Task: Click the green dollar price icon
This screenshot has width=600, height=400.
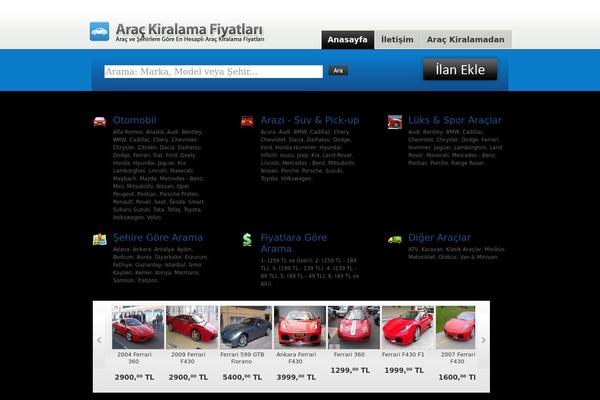Action: 247,240
